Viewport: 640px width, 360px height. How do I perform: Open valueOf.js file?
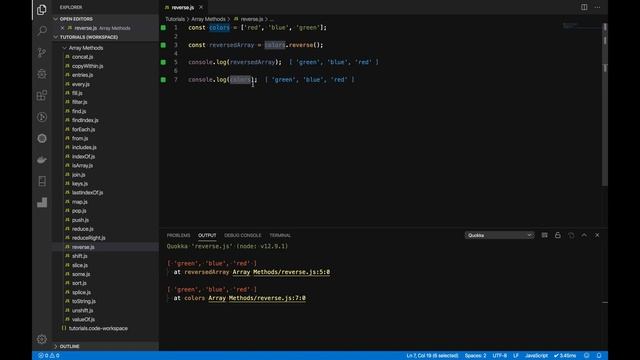pyautogui.click(x=83, y=319)
